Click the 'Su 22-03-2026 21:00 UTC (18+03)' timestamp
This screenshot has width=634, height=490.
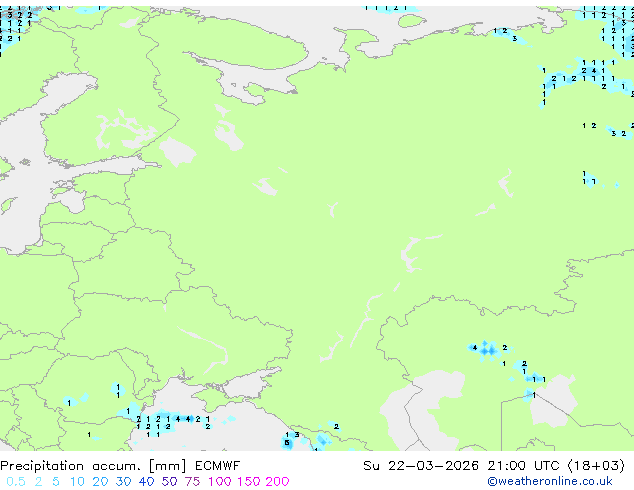click(x=494, y=466)
